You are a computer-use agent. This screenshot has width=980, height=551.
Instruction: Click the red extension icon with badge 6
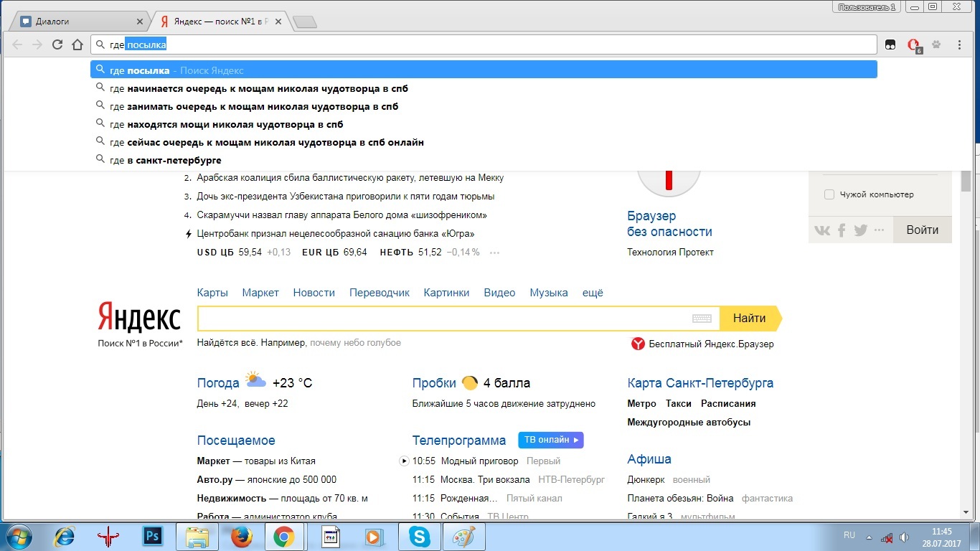[x=914, y=45]
